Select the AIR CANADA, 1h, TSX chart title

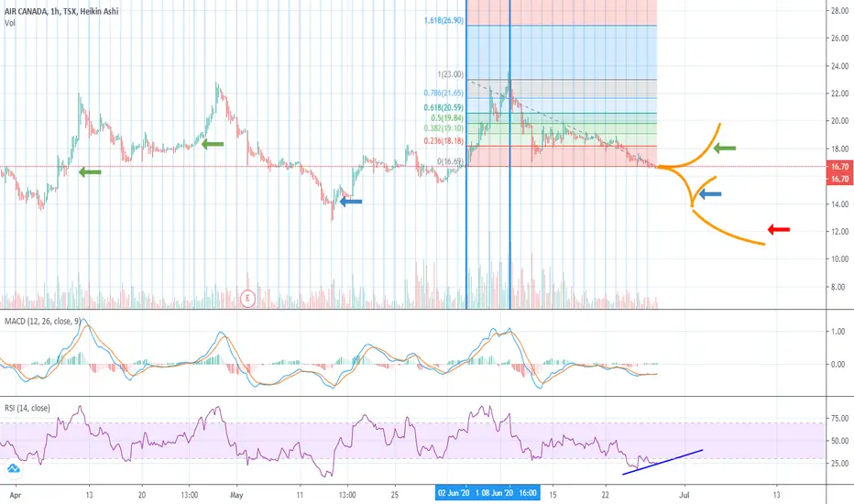(x=61, y=11)
